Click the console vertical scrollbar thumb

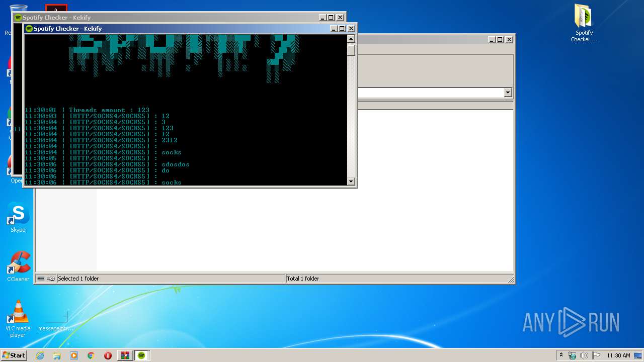[351, 50]
